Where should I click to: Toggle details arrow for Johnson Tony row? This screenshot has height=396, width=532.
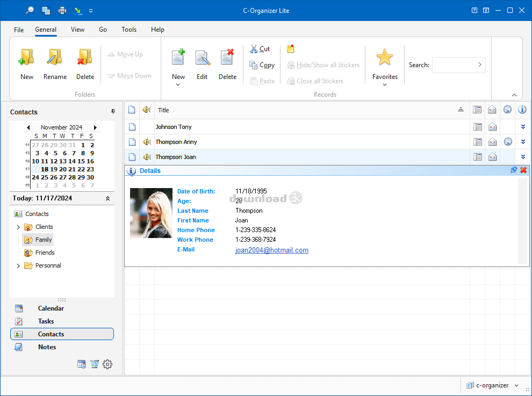[522, 127]
